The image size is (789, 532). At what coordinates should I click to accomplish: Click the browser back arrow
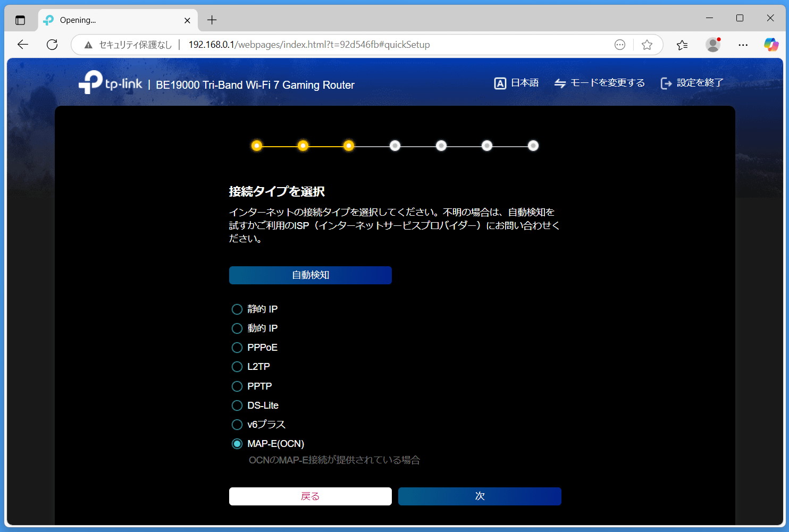click(x=22, y=45)
